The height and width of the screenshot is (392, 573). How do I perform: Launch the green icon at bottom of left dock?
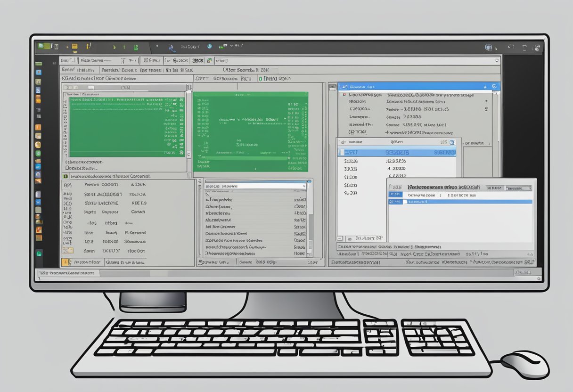pos(39,253)
